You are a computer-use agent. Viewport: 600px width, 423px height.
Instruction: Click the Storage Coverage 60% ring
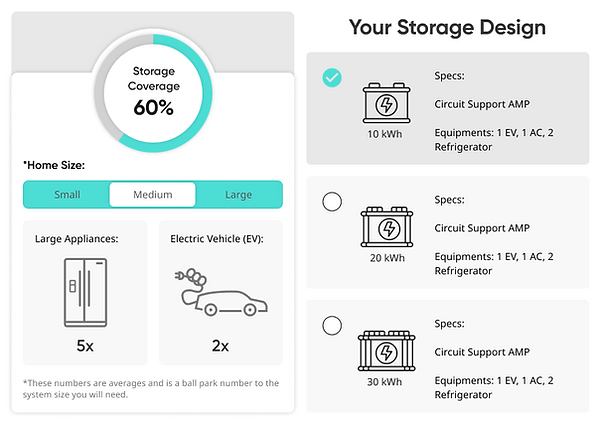pos(153,93)
